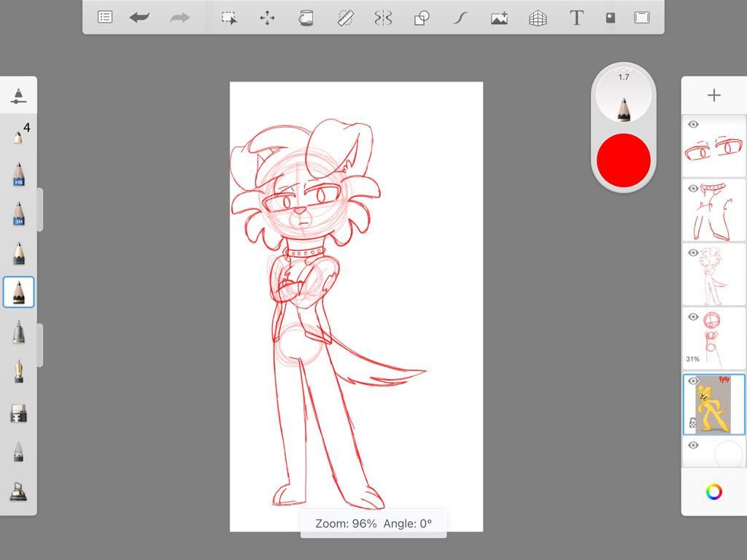This screenshot has height=560, width=747.
Task: Hide the top eyes sketch layer
Action: pyautogui.click(x=693, y=125)
